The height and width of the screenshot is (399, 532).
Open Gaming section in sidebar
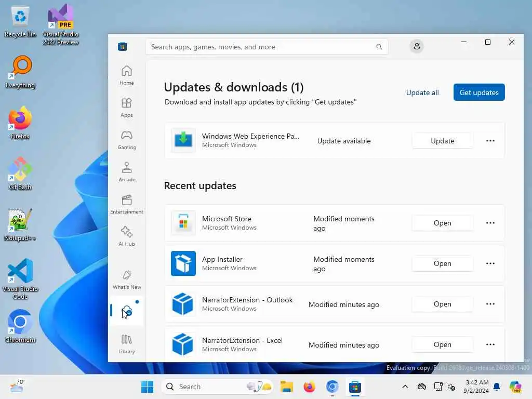point(127,140)
